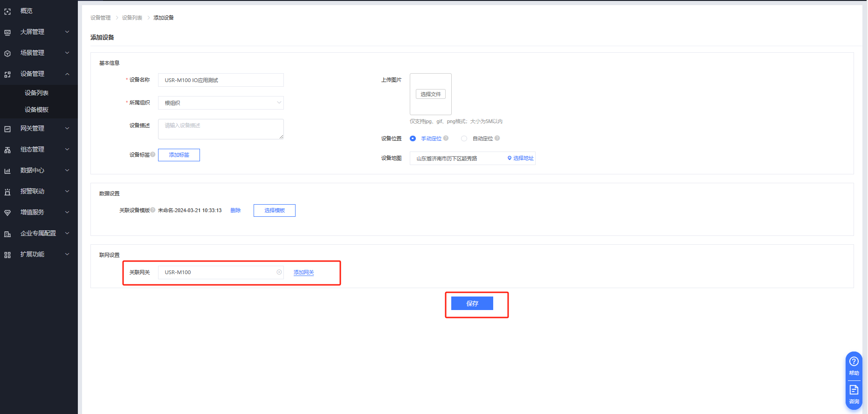Expand the 企业专属配置 menu chevron
Viewport: 868px width, 414px height.
pyautogui.click(x=67, y=233)
